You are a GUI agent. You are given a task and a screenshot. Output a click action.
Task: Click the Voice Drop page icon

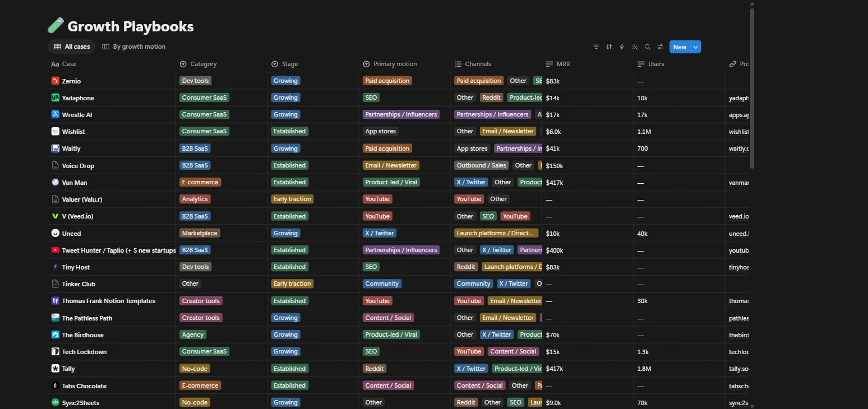pyautogui.click(x=55, y=165)
